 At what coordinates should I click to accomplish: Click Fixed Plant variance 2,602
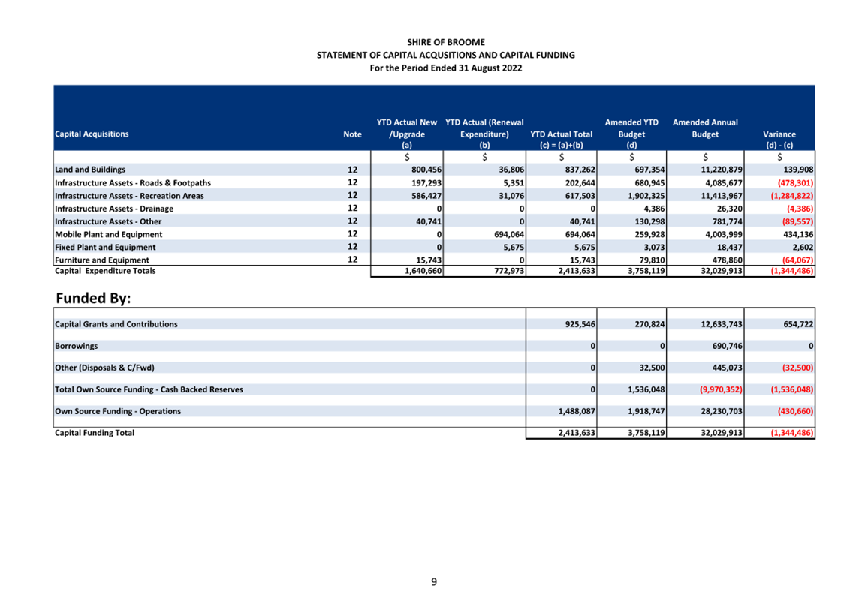click(803, 248)
